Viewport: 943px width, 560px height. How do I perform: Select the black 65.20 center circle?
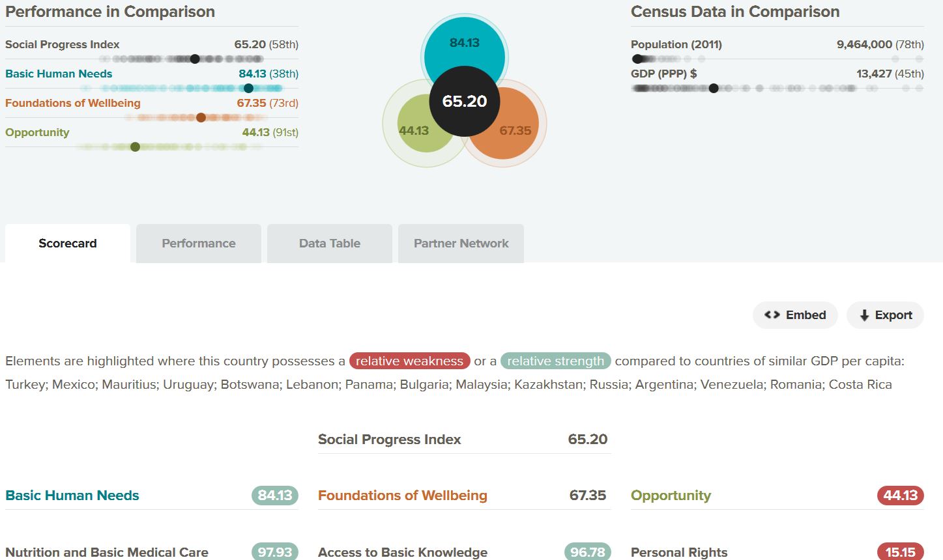(x=464, y=101)
